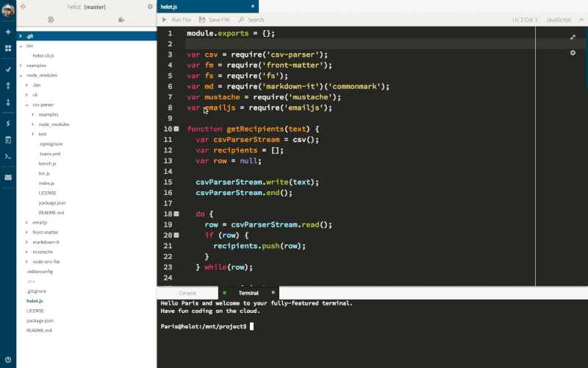Switch to the Console tab

pos(187,292)
